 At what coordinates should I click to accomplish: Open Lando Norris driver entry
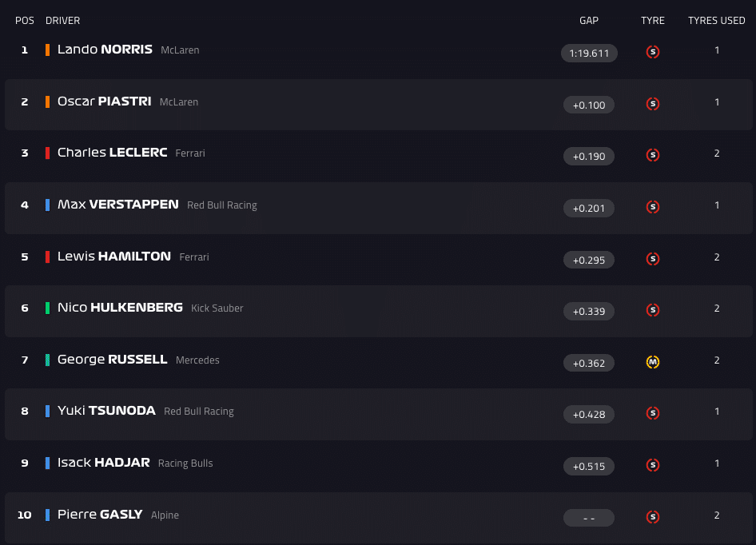(105, 50)
